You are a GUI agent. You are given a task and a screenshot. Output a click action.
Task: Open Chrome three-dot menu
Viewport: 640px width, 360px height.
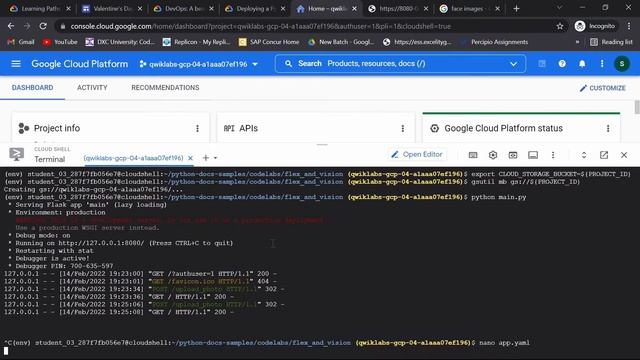tap(629, 26)
